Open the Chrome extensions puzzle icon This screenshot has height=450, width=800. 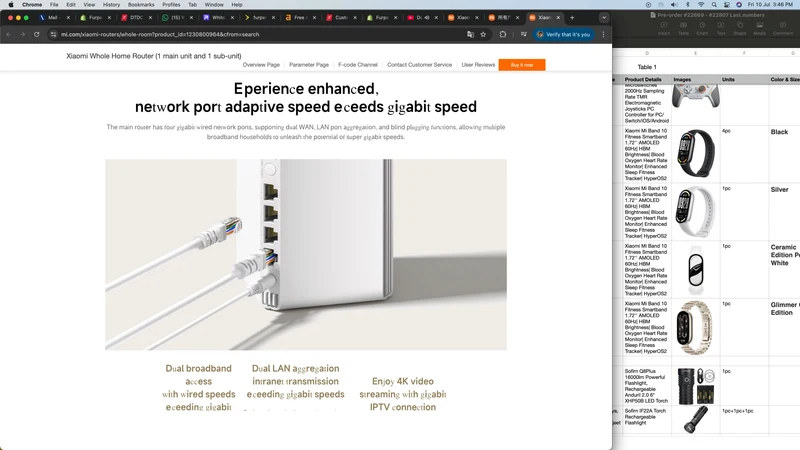(x=503, y=34)
